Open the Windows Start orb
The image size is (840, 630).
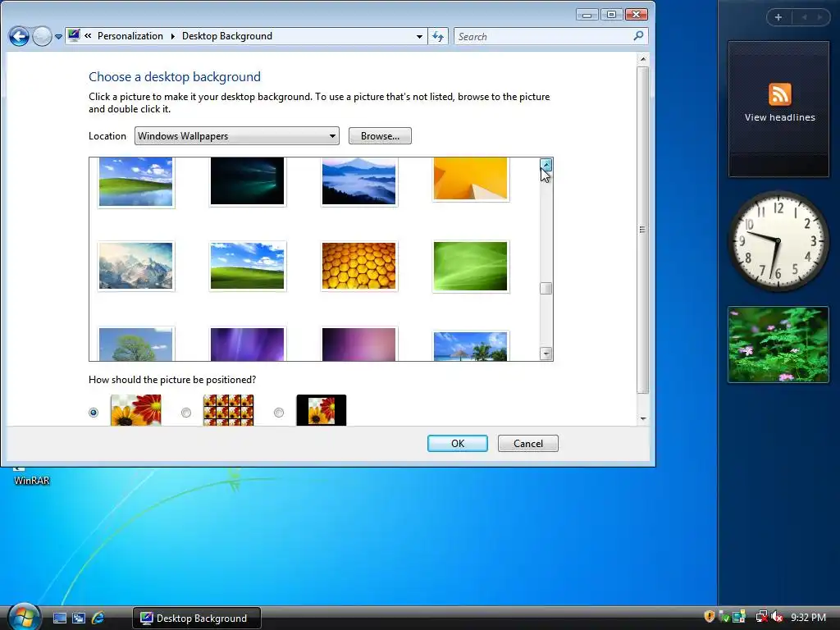click(24, 617)
